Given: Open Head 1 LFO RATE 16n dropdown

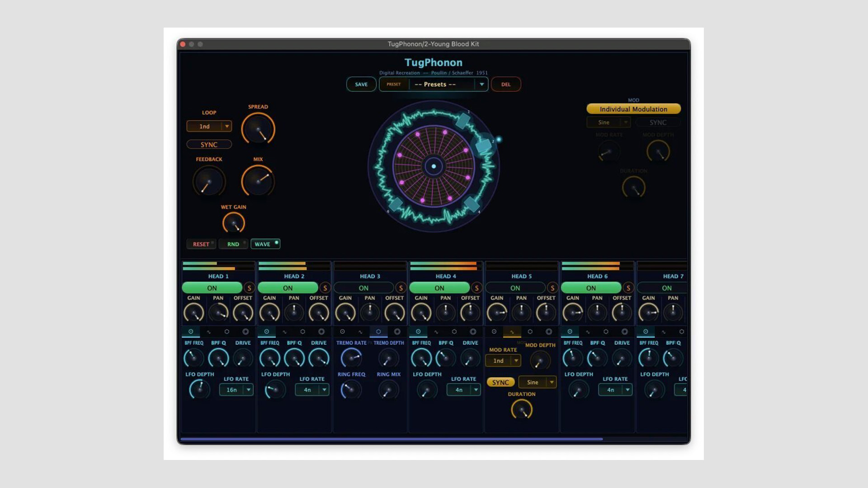Looking at the screenshot, I should 236,389.
